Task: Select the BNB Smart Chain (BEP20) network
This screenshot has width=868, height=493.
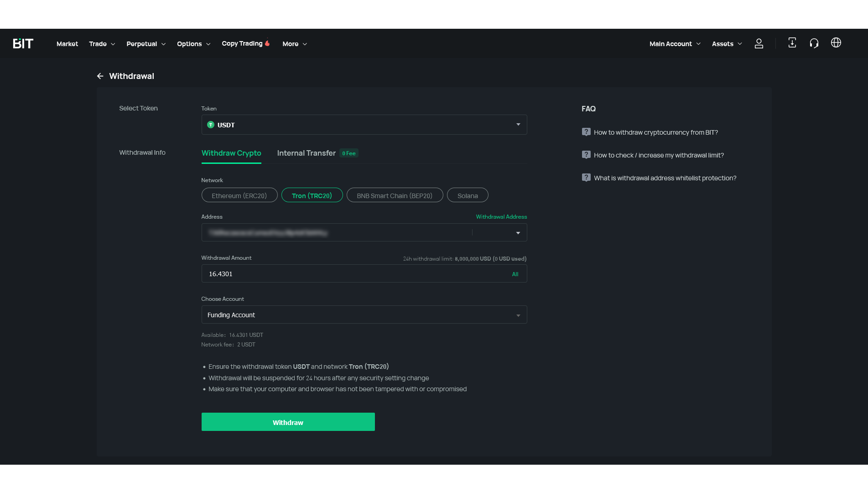Action: (395, 195)
